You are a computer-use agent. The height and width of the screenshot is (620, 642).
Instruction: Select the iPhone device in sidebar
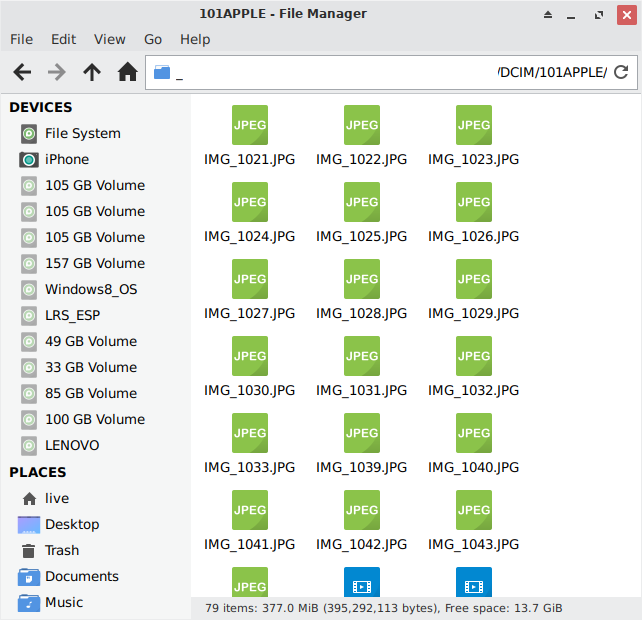[66, 159]
